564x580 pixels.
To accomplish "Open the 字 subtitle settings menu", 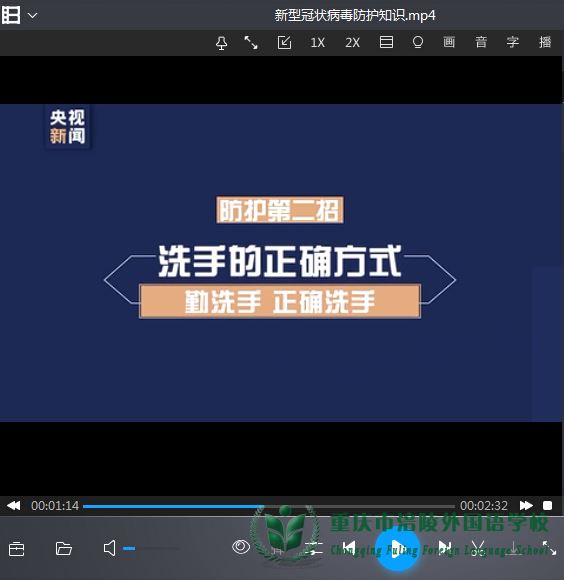I will pos(513,42).
